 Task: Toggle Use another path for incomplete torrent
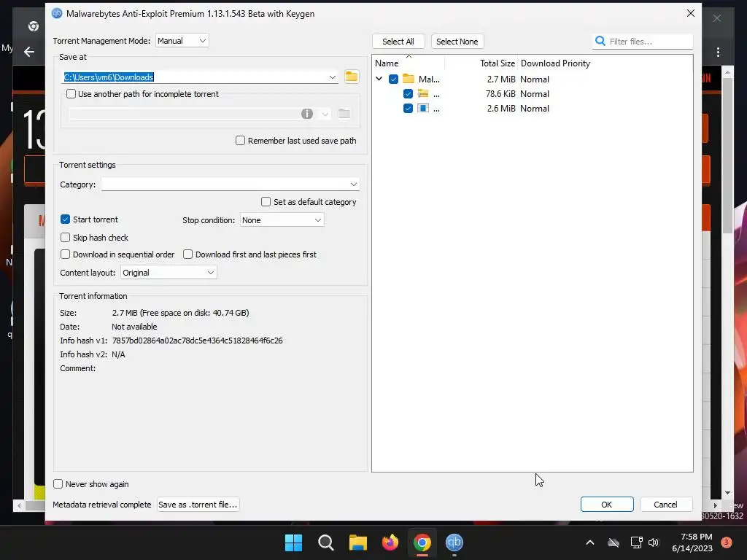pos(71,94)
